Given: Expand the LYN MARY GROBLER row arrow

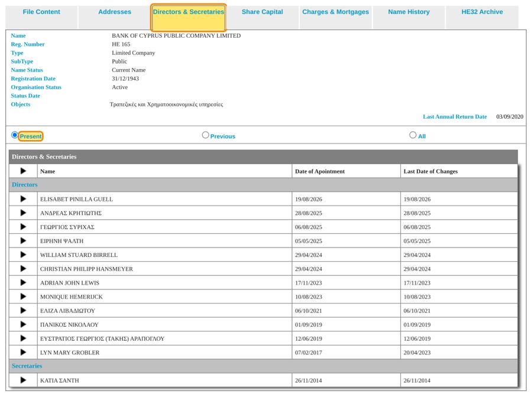Looking at the screenshot, I should pyautogui.click(x=23, y=352).
